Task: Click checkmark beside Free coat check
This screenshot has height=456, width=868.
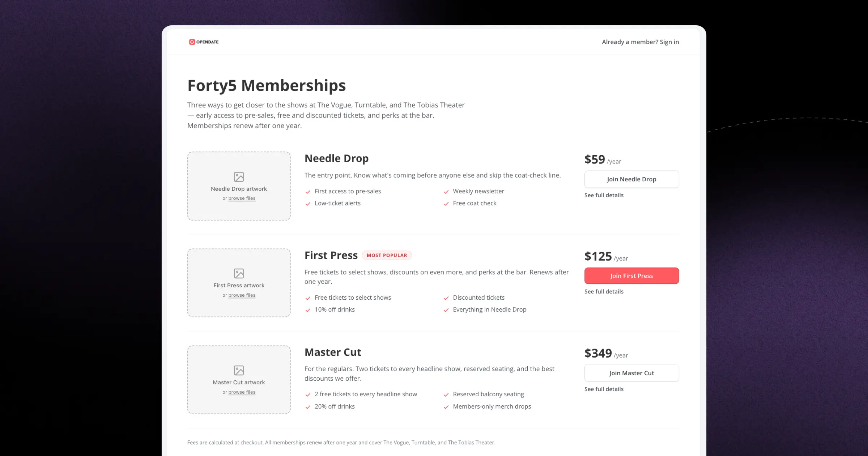Action: (446, 204)
